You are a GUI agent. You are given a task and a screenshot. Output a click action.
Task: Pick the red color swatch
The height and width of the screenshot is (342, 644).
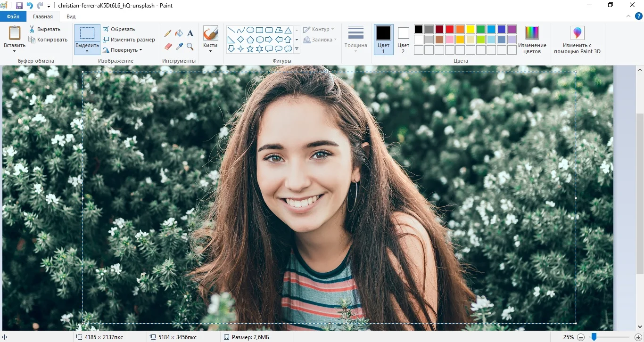click(x=450, y=29)
